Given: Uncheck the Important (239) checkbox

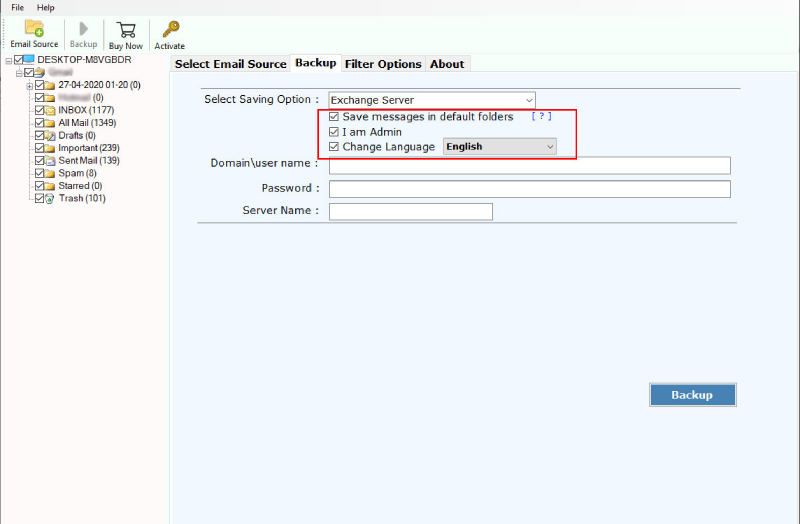Looking at the screenshot, I should (39, 148).
